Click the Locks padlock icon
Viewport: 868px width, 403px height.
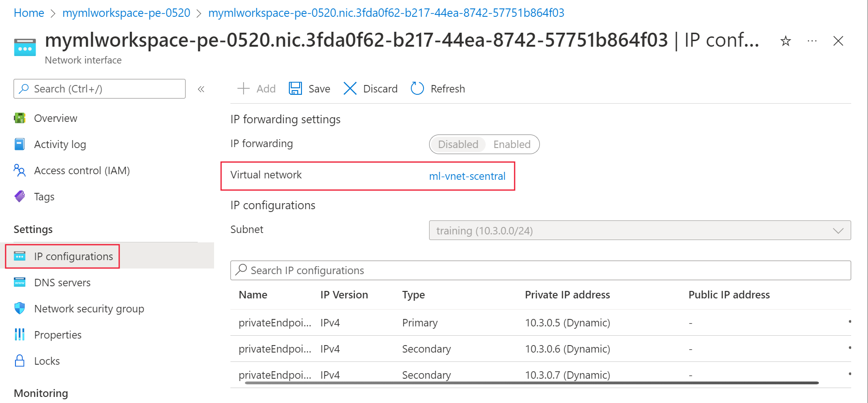pos(20,361)
